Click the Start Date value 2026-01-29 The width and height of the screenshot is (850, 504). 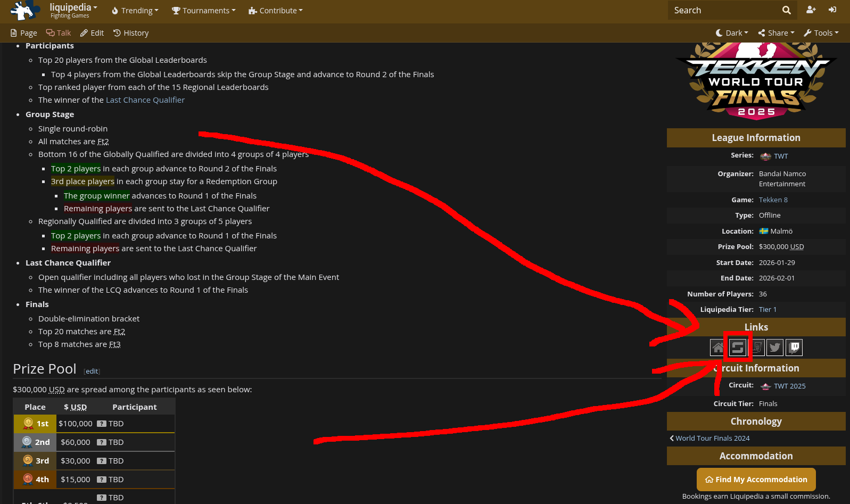point(777,262)
